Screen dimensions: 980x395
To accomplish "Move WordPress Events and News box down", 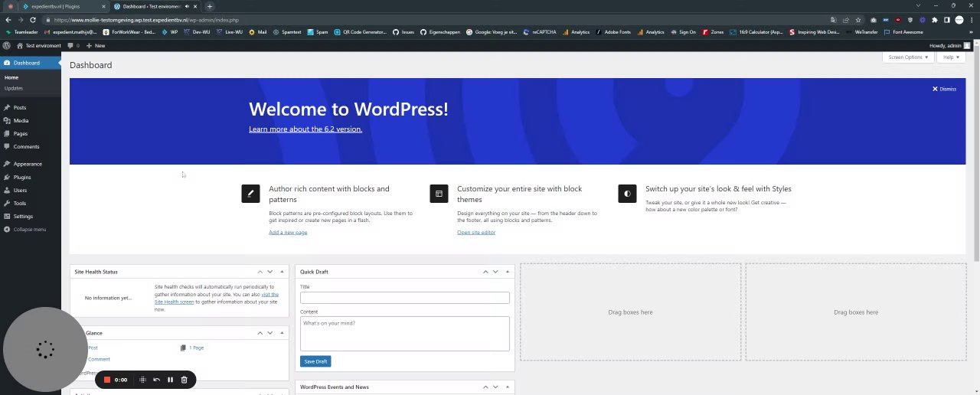I will point(495,387).
